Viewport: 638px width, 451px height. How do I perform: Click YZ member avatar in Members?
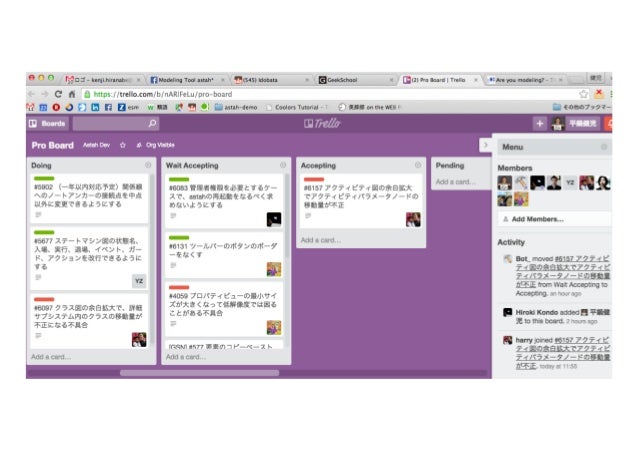tap(570, 183)
